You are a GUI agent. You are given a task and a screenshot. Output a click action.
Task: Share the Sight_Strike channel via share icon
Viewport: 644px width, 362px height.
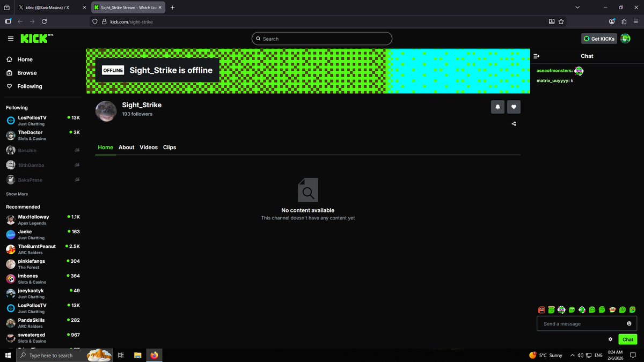tap(514, 124)
